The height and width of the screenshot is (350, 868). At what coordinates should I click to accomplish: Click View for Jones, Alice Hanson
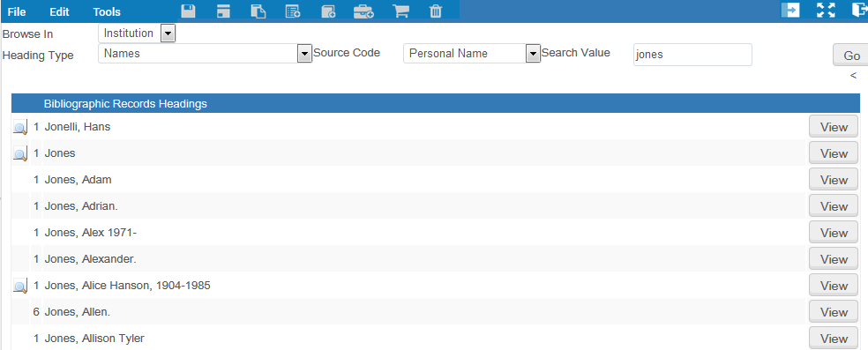point(834,286)
